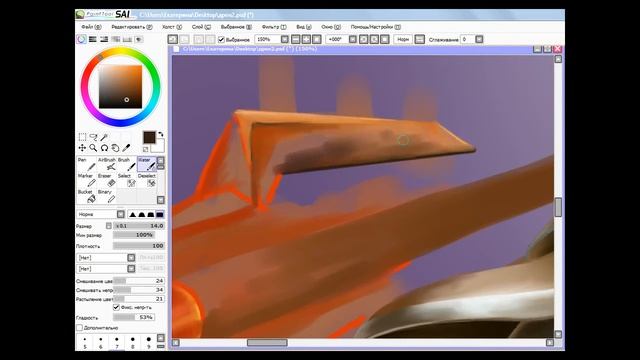
Task: Select the Marker tool
Action: (87, 180)
